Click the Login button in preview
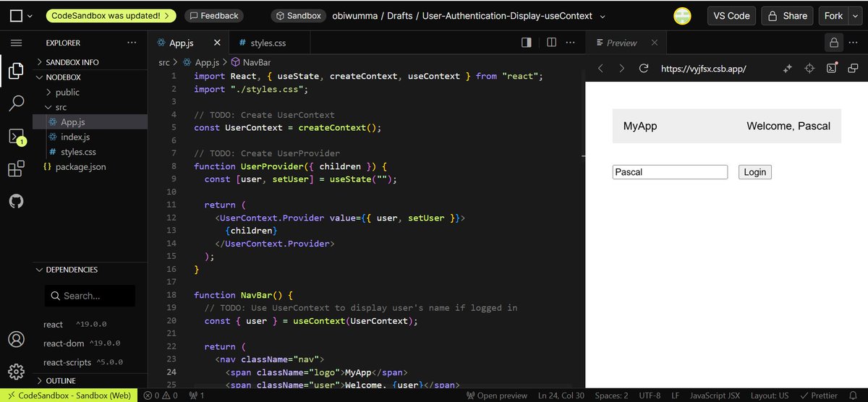 [755, 172]
